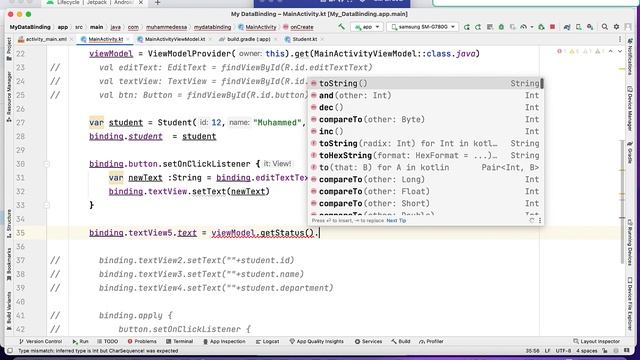Open the App Quality Insights window
The width and height of the screenshot is (640, 360).
(317, 341)
